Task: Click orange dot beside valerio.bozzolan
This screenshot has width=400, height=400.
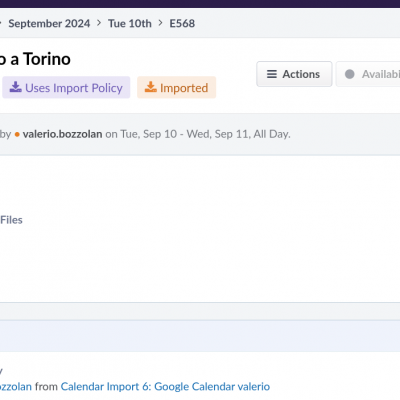Action: [17, 135]
